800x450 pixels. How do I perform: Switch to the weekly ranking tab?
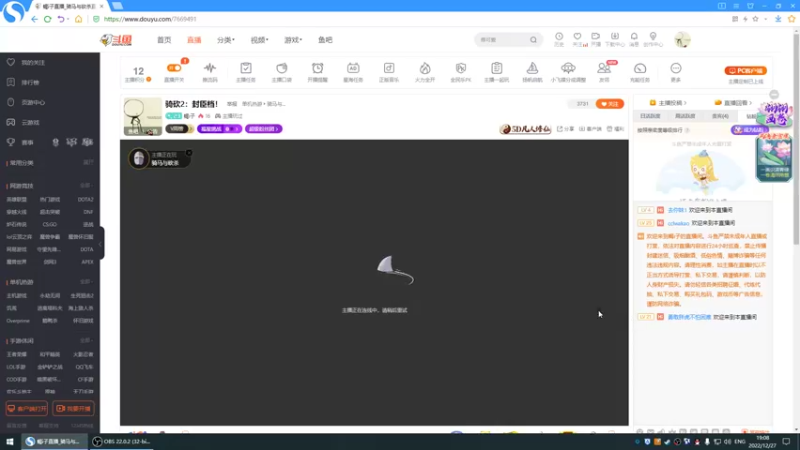[x=685, y=116]
